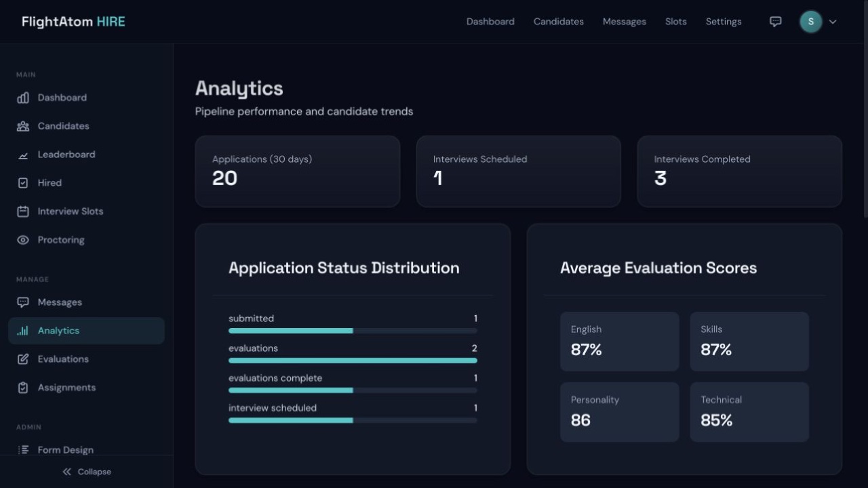Screen dimensions: 868x488
Task: Click the Evaluations pencil-edit icon
Action: pos(23,359)
